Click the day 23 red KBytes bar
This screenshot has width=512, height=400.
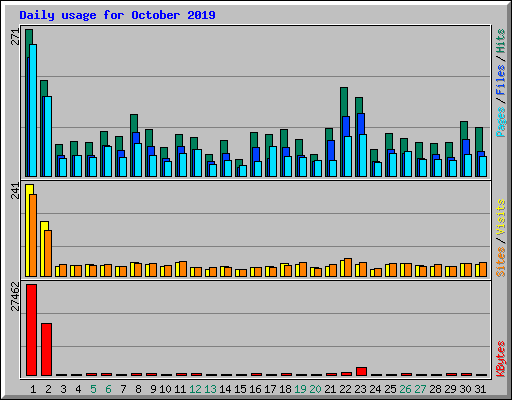(x=361, y=371)
